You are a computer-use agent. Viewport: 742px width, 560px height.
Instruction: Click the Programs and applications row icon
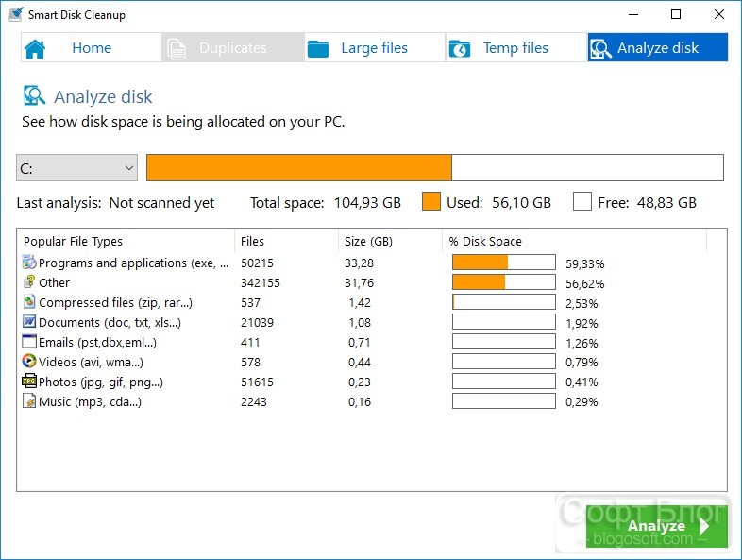29,263
